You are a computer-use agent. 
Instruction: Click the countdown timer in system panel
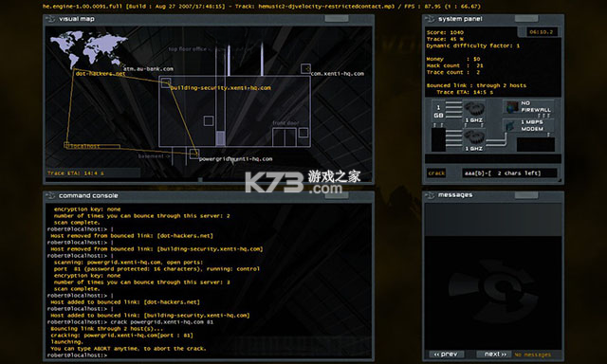(542, 31)
